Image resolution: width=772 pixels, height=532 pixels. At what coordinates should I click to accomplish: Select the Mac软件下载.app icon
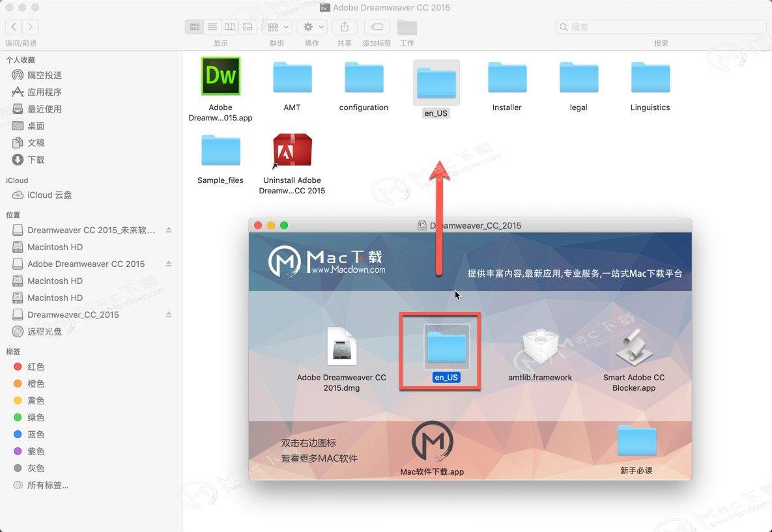click(x=433, y=441)
